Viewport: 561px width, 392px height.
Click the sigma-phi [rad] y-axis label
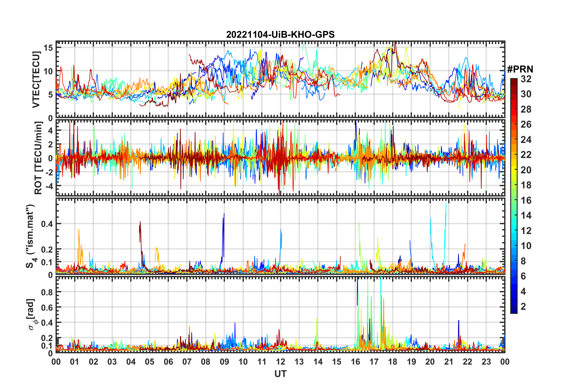click(x=32, y=314)
